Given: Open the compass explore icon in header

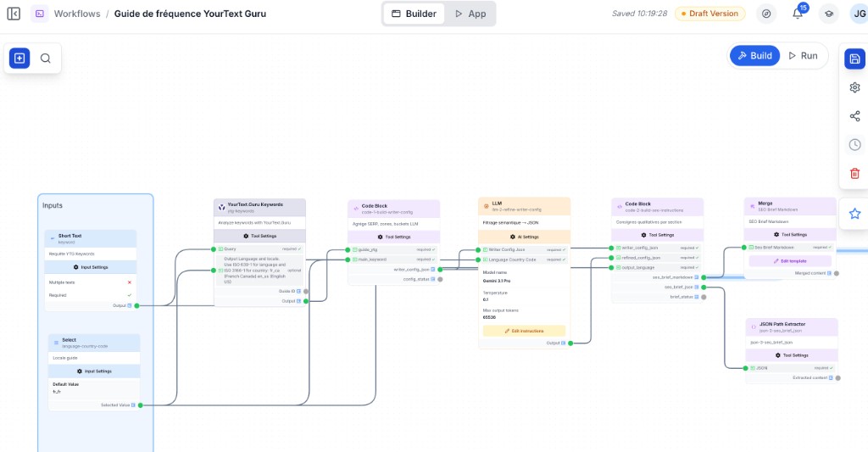Looking at the screenshot, I should [766, 14].
